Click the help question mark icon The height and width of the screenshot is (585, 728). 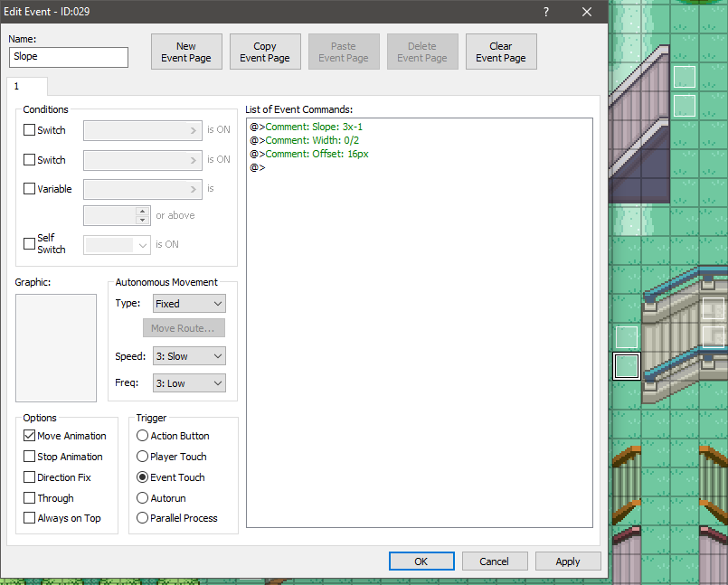click(x=546, y=12)
